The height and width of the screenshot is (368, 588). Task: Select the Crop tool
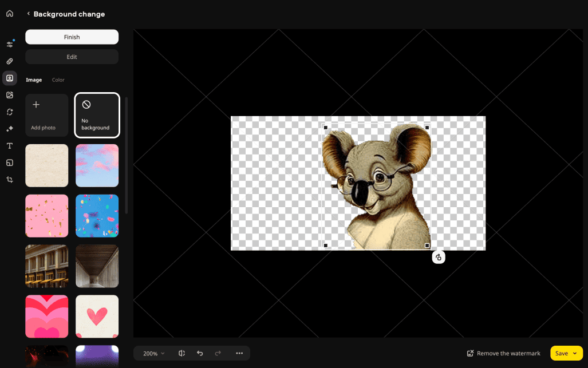click(x=10, y=180)
